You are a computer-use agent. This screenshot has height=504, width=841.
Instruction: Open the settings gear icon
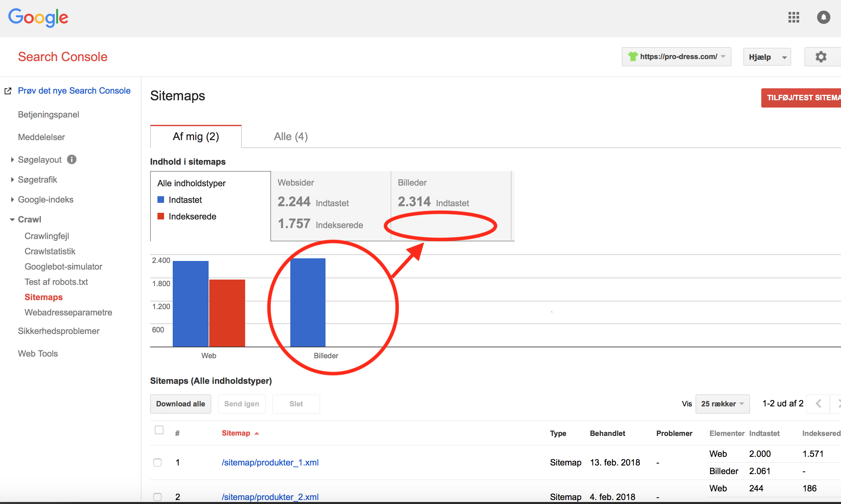pos(821,57)
